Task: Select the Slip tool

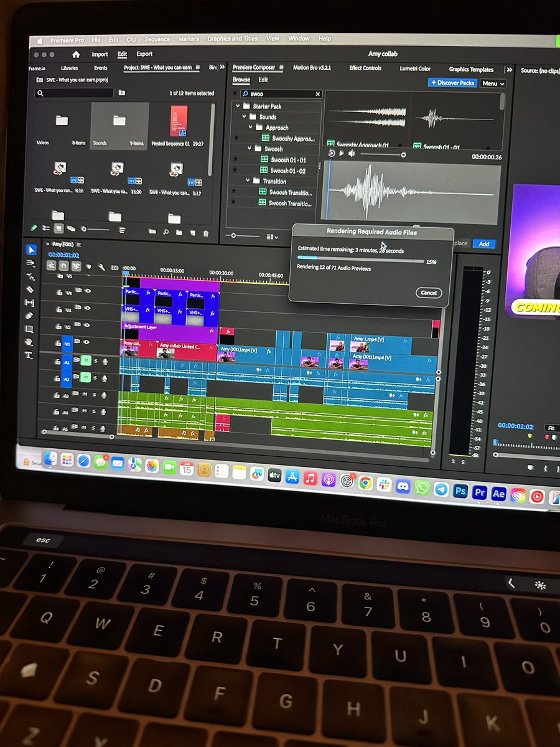Action: (30, 302)
